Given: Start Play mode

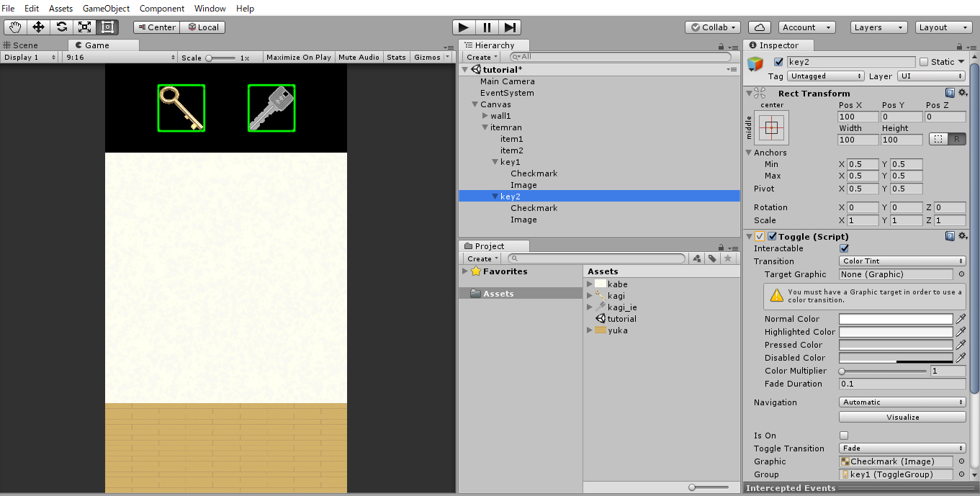Looking at the screenshot, I should click(x=464, y=27).
